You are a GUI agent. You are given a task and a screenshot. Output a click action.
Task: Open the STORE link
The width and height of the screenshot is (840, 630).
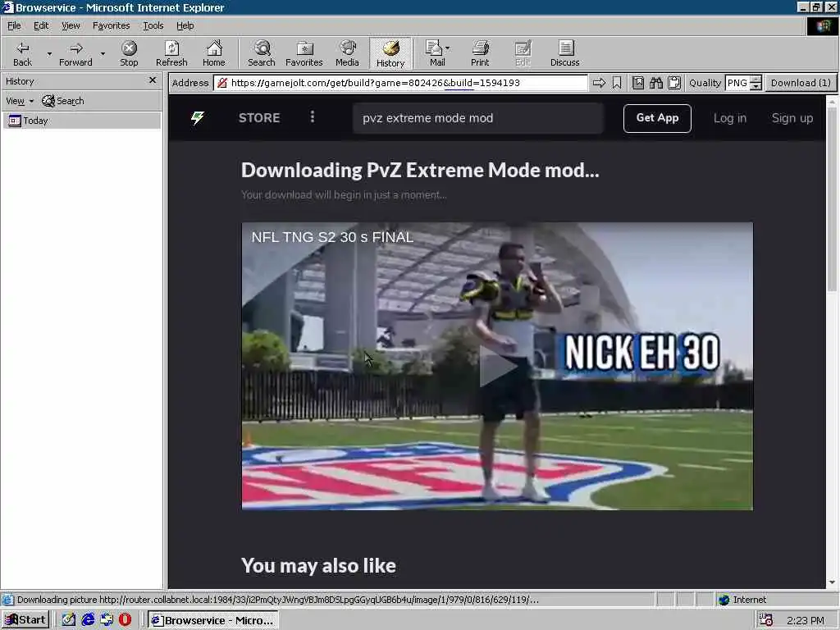(259, 118)
